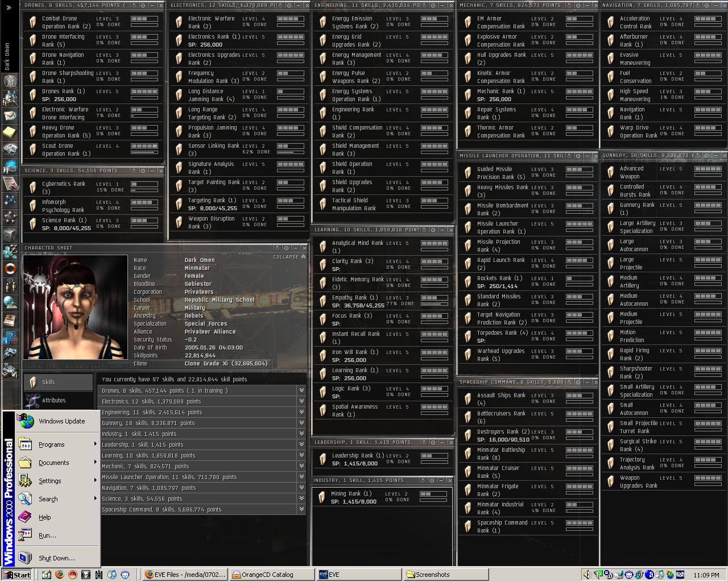Select the Battlecruisers Rank (6) skill
The width and height of the screenshot is (728, 582).
click(x=528, y=417)
